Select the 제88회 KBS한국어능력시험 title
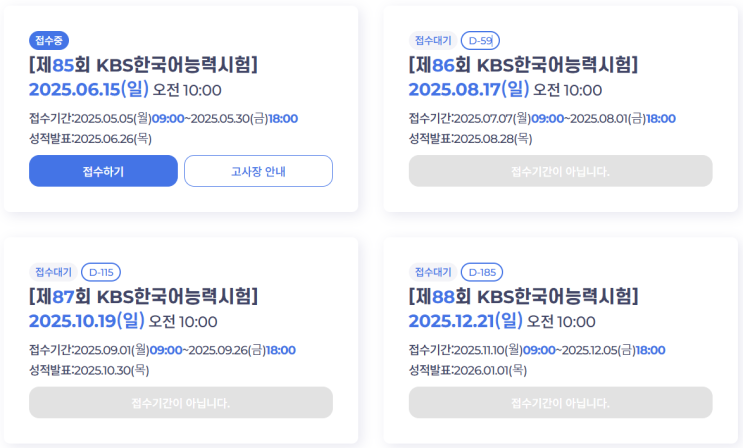 pyautogui.click(x=523, y=297)
